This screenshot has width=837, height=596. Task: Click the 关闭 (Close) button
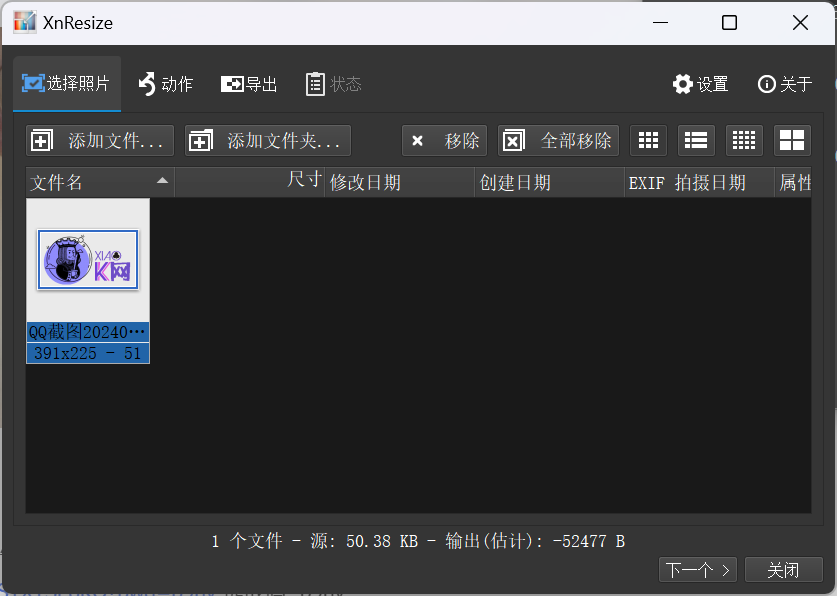coord(784,569)
